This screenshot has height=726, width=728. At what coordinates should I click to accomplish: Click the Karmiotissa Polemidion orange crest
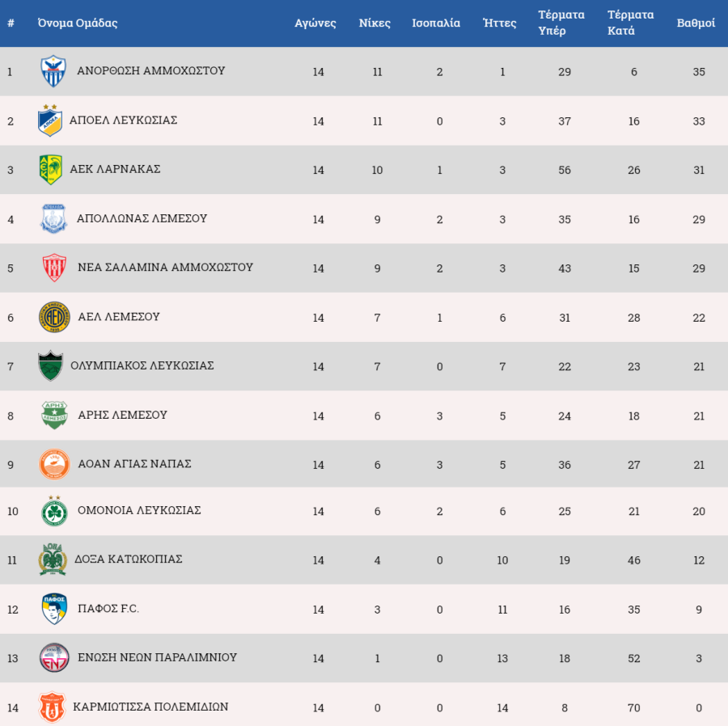pyautogui.click(x=52, y=707)
